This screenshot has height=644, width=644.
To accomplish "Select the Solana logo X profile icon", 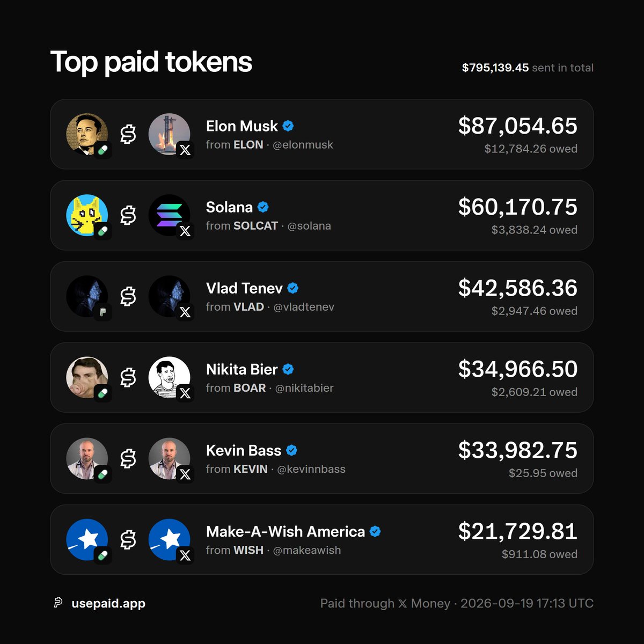I will pyautogui.click(x=169, y=215).
